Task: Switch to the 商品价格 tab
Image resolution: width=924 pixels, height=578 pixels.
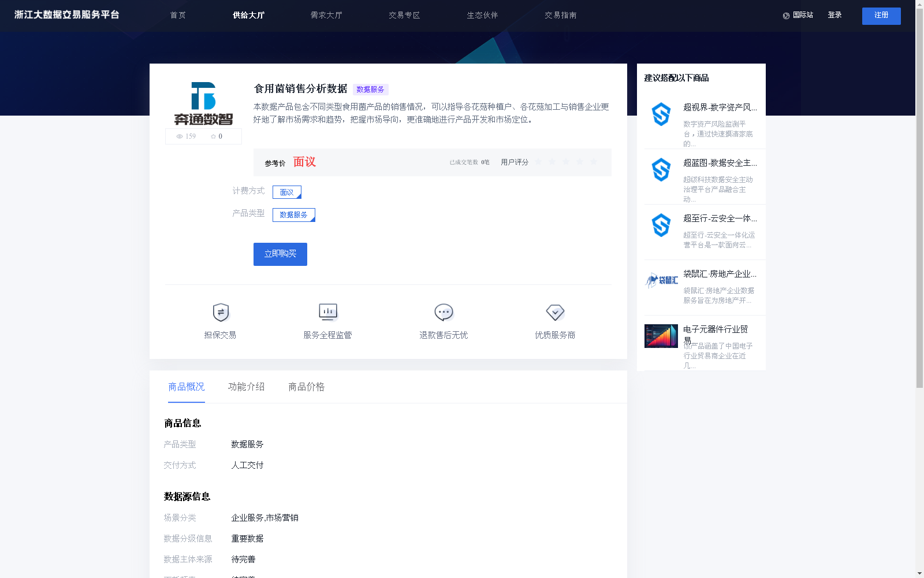Action: (307, 387)
